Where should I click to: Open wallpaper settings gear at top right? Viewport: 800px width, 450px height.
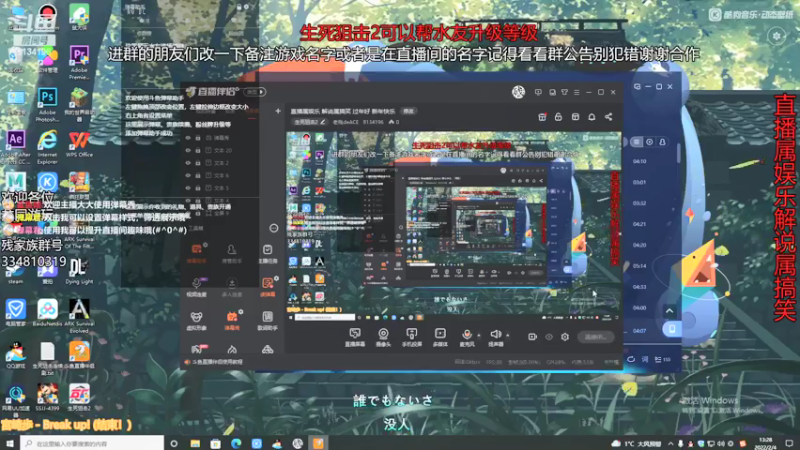pyautogui.click(x=777, y=36)
